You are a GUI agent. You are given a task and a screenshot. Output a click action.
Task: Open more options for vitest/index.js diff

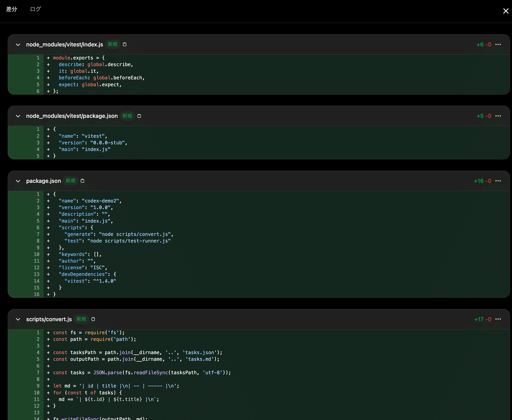(x=498, y=44)
